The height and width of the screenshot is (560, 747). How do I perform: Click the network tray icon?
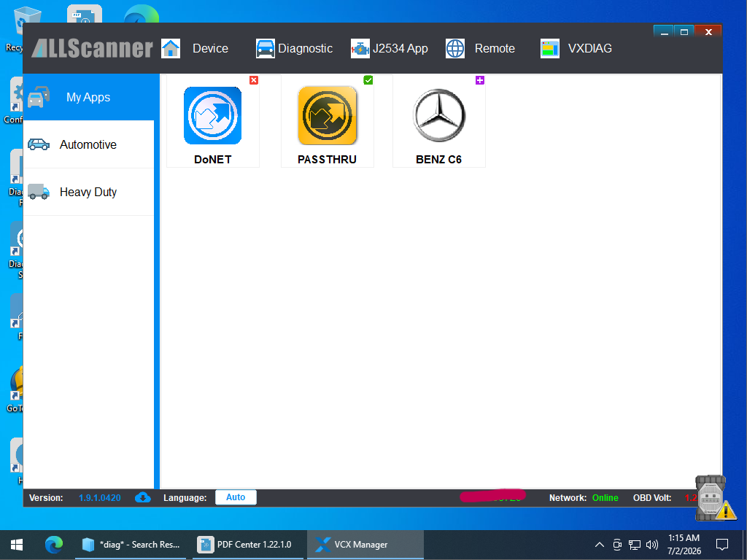[635, 544]
